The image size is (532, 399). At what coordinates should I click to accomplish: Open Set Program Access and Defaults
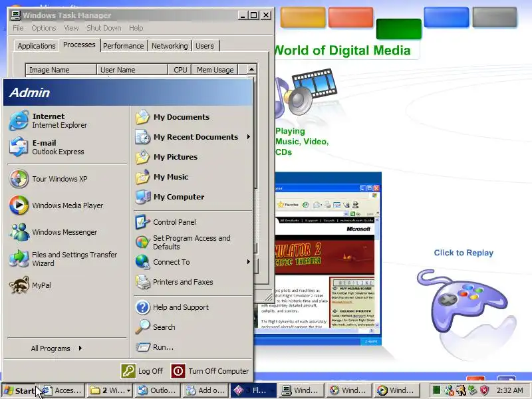[193, 242]
